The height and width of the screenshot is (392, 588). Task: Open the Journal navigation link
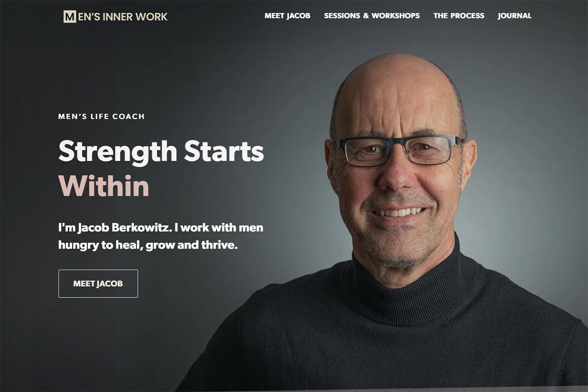click(514, 16)
